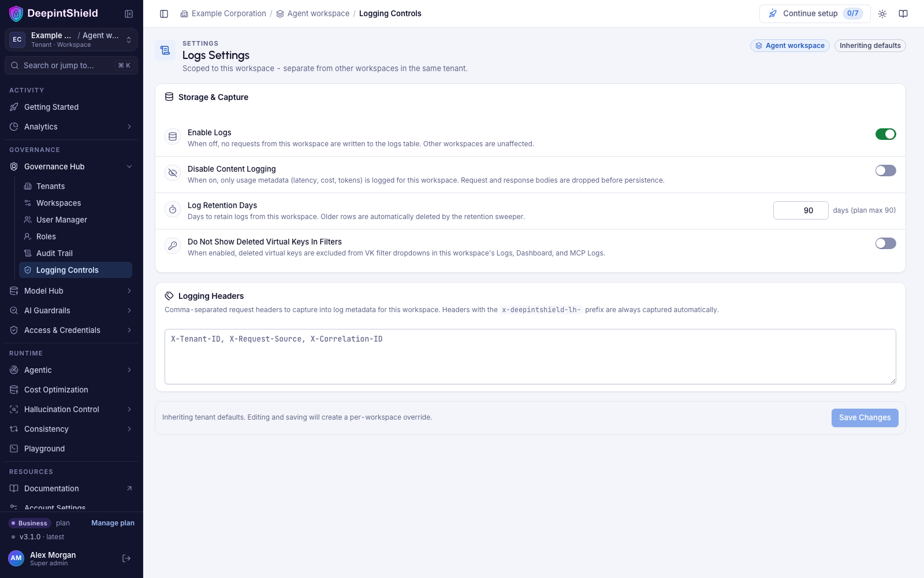The image size is (924, 578).
Task: Collapse sidebar using the panel icon beside DeepintShield
Action: [129, 14]
